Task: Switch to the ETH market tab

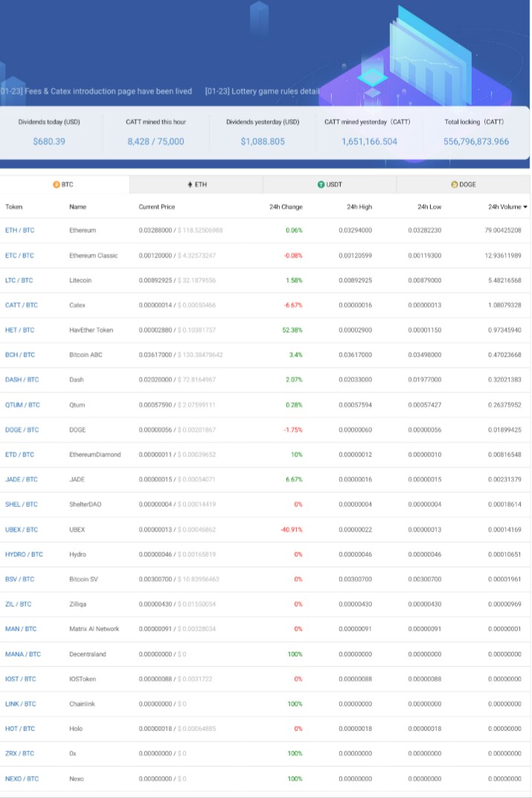Action: [x=196, y=184]
